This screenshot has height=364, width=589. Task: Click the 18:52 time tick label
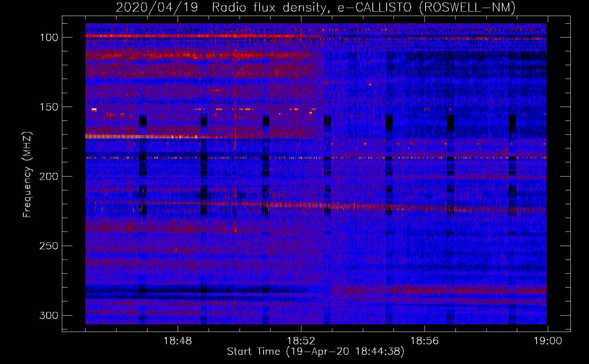tap(301, 341)
